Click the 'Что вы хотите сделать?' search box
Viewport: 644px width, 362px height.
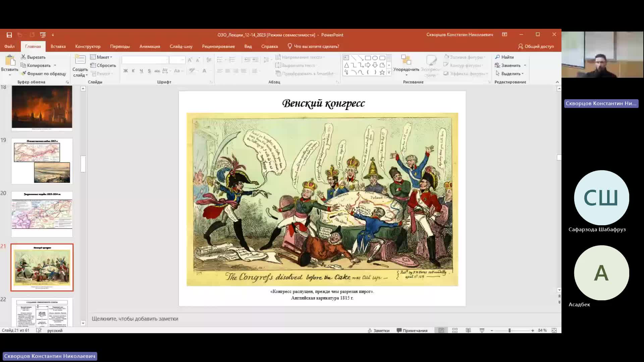[x=314, y=46]
